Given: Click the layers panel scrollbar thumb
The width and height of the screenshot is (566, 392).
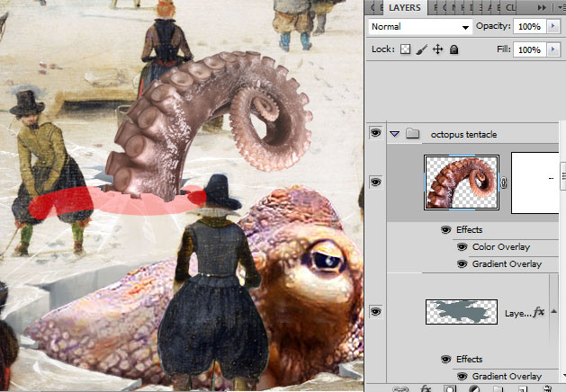Looking at the screenshot, I should click(563, 176).
